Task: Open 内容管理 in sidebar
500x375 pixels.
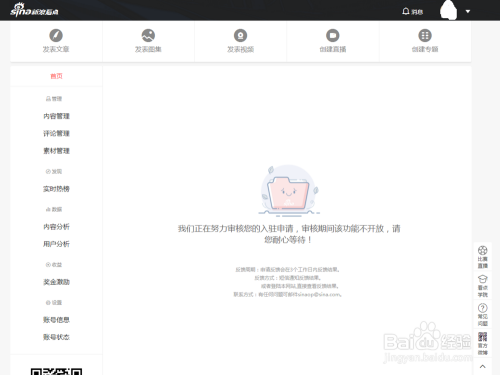Action: pyautogui.click(x=56, y=116)
